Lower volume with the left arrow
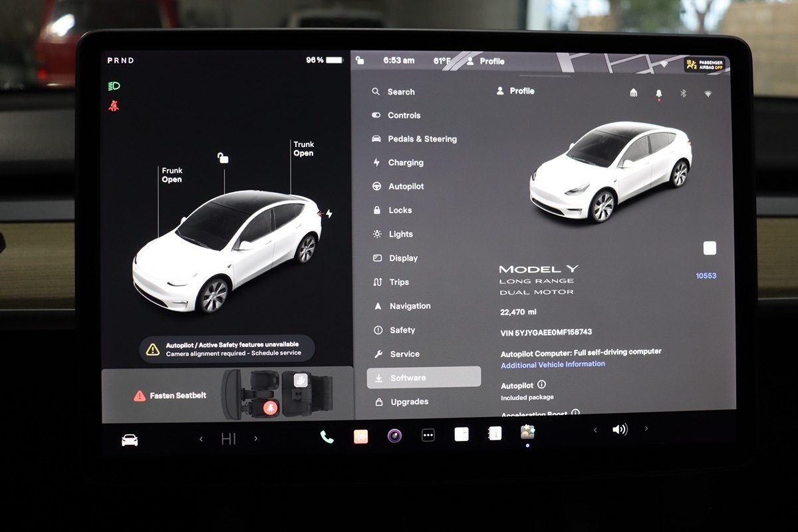Image resolution: width=798 pixels, height=532 pixels. [x=595, y=430]
